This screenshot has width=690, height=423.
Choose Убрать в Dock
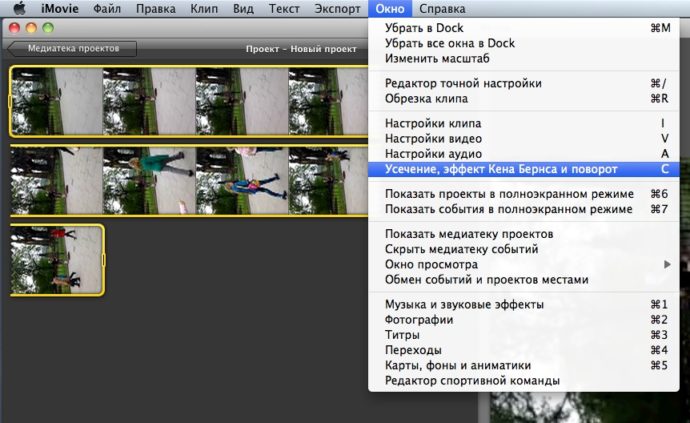[524, 28]
